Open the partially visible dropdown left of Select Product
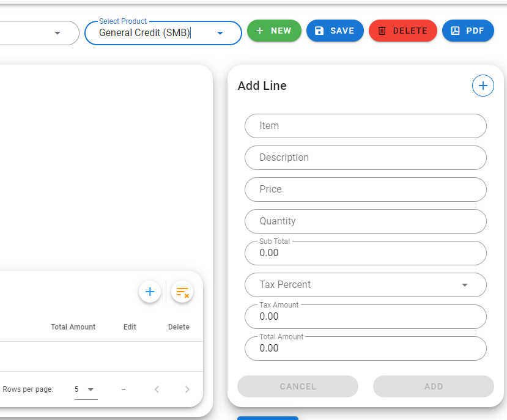Viewport: 507px width, 420px height. (57, 33)
